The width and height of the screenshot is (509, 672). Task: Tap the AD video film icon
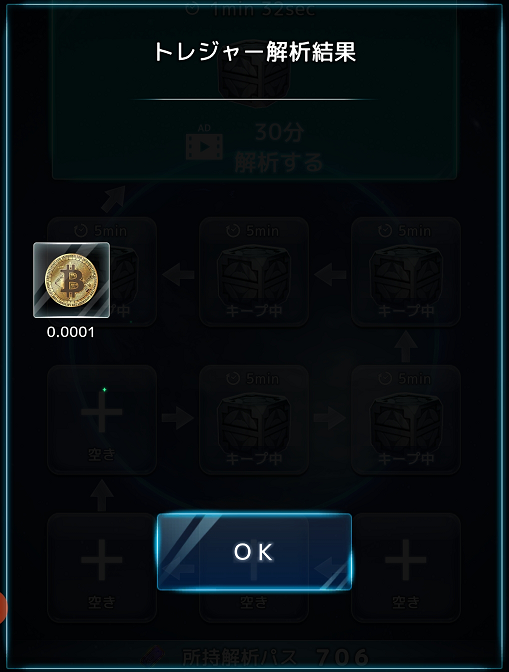coord(204,144)
